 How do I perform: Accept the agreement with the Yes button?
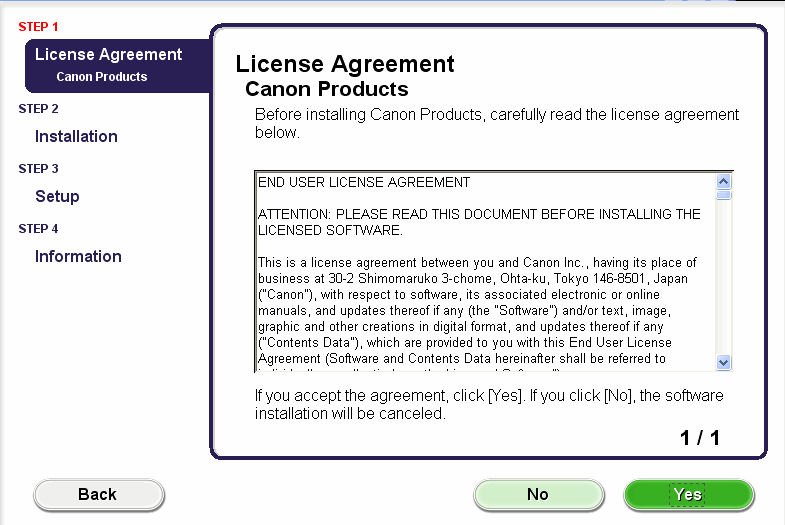688,494
